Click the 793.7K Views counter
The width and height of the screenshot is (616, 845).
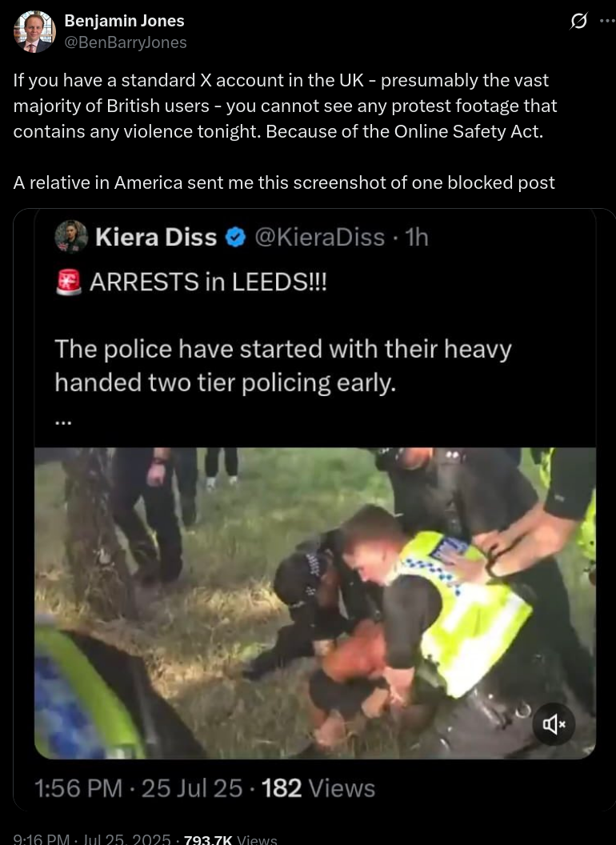click(230, 839)
